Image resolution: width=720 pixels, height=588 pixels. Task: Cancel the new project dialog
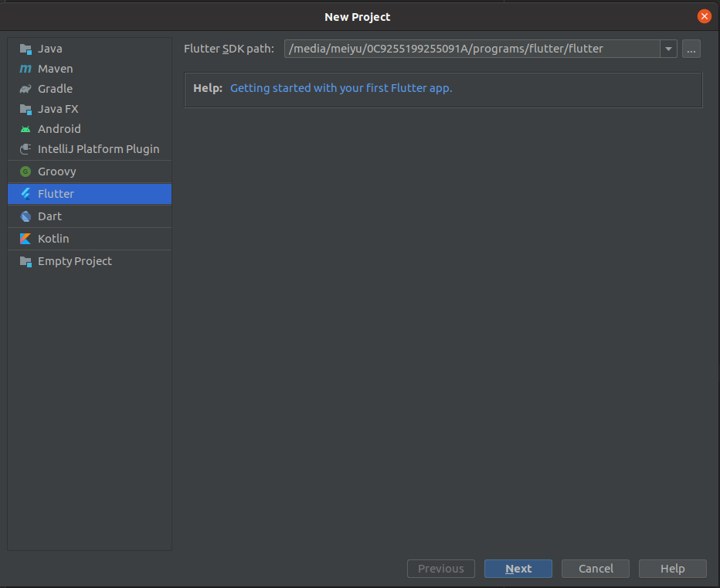(595, 568)
